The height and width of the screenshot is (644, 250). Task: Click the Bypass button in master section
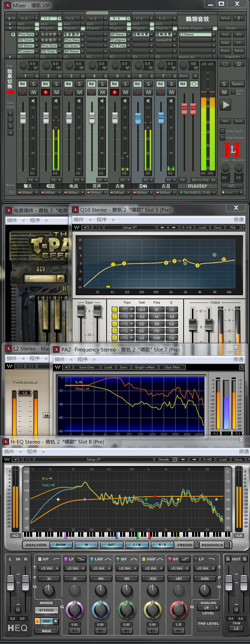coord(238,84)
